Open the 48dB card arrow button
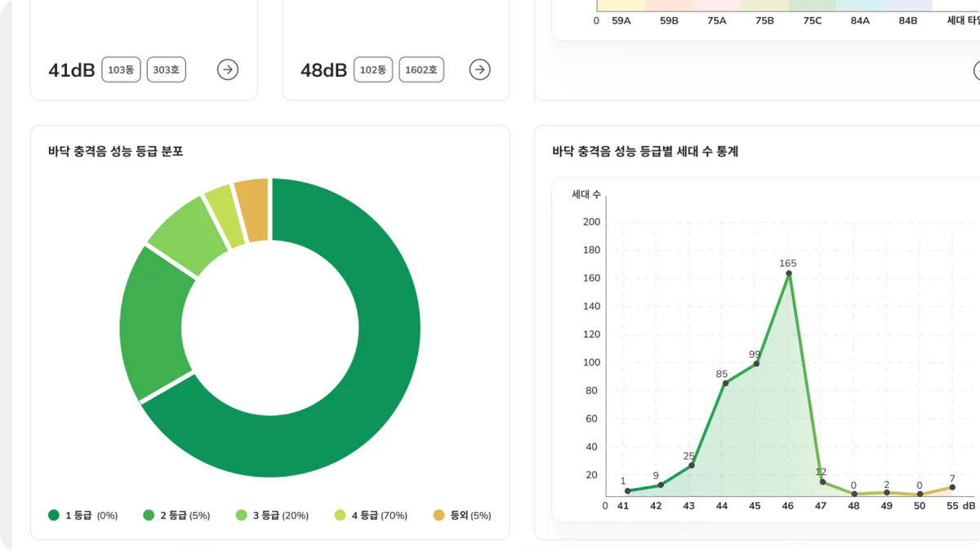The image size is (980, 551). coord(480,70)
